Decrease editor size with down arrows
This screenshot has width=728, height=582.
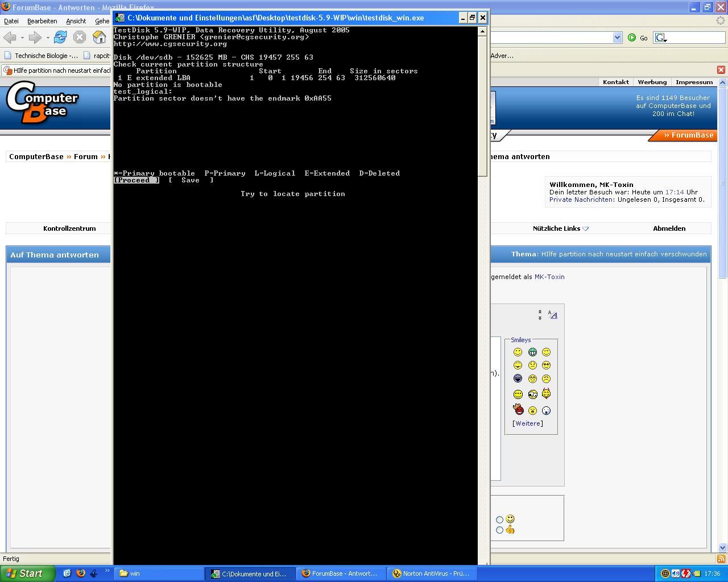tap(540, 318)
